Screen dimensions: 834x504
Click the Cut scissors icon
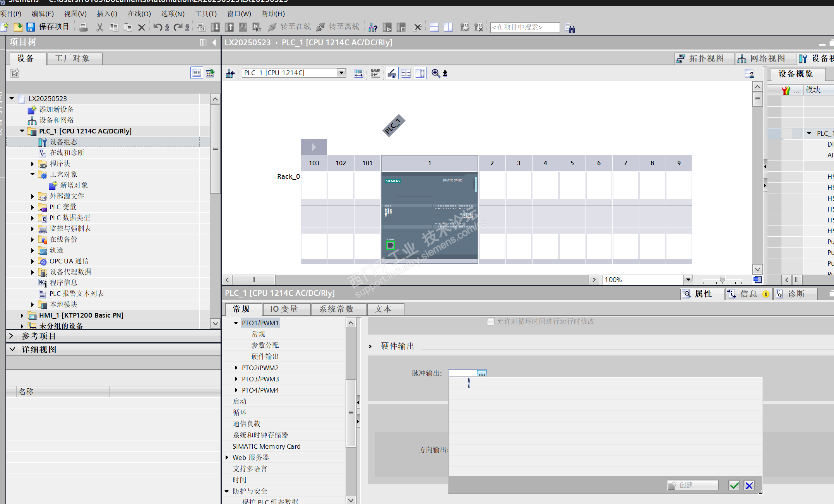point(100,27)
